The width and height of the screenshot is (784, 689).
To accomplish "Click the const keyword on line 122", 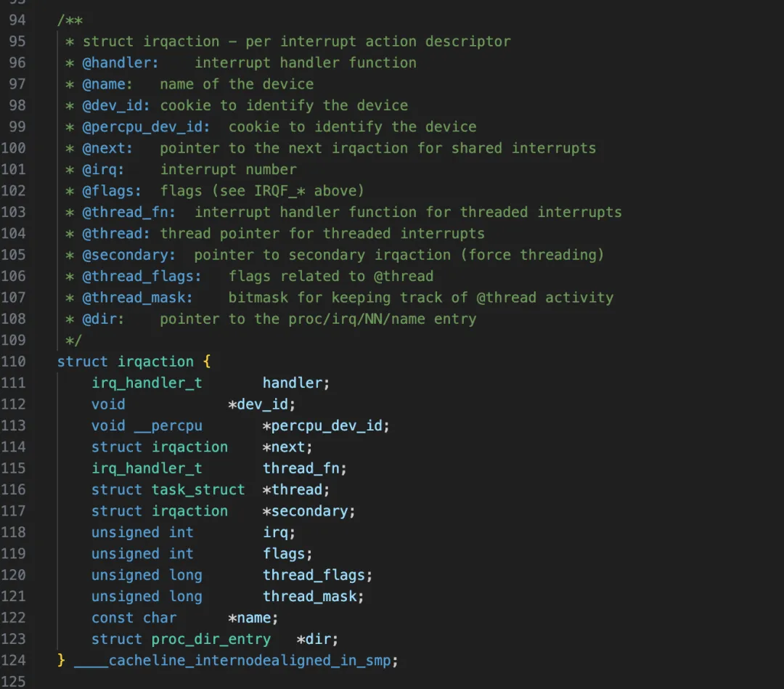I will (x=113, y=618).
